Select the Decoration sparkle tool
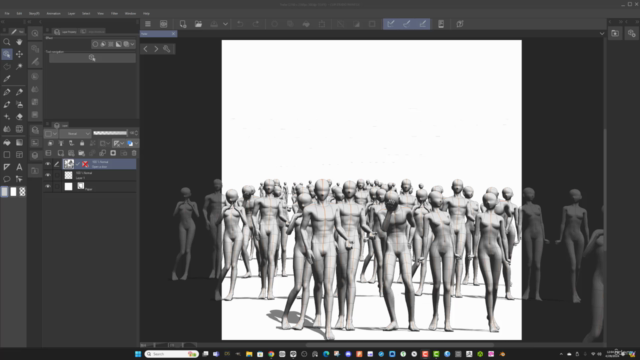 pyautogui.click(x=7, y=117)
